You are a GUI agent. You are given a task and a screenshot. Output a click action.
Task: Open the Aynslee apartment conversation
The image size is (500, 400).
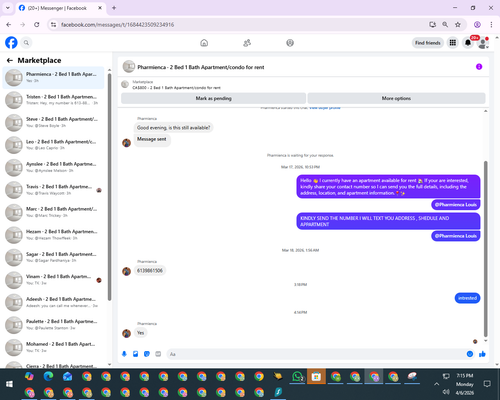(53, 167)
